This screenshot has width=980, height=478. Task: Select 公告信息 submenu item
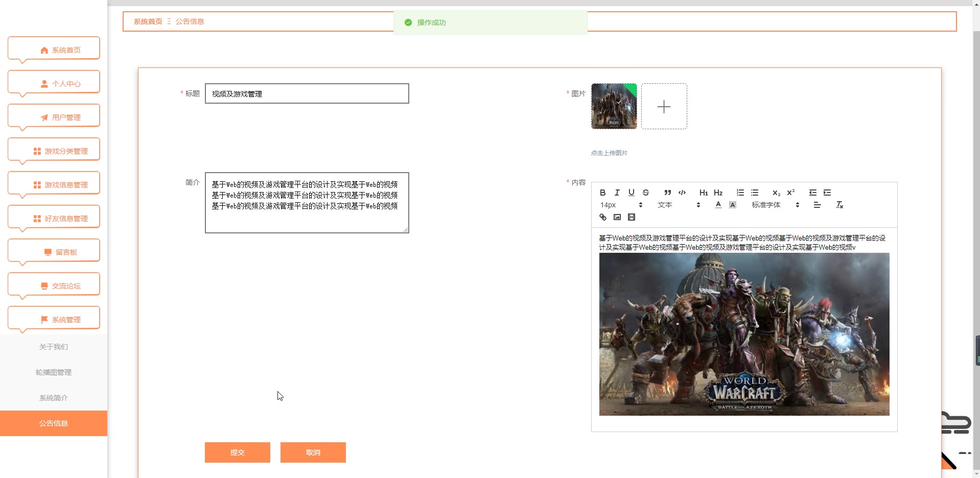54,423
